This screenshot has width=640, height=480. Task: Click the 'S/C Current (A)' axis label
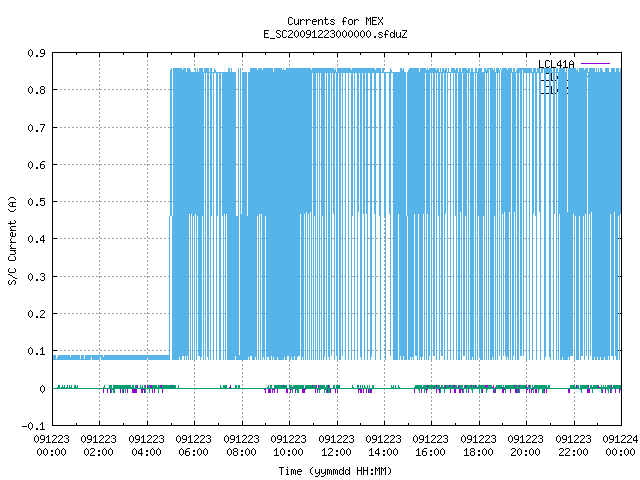(13, 241)
